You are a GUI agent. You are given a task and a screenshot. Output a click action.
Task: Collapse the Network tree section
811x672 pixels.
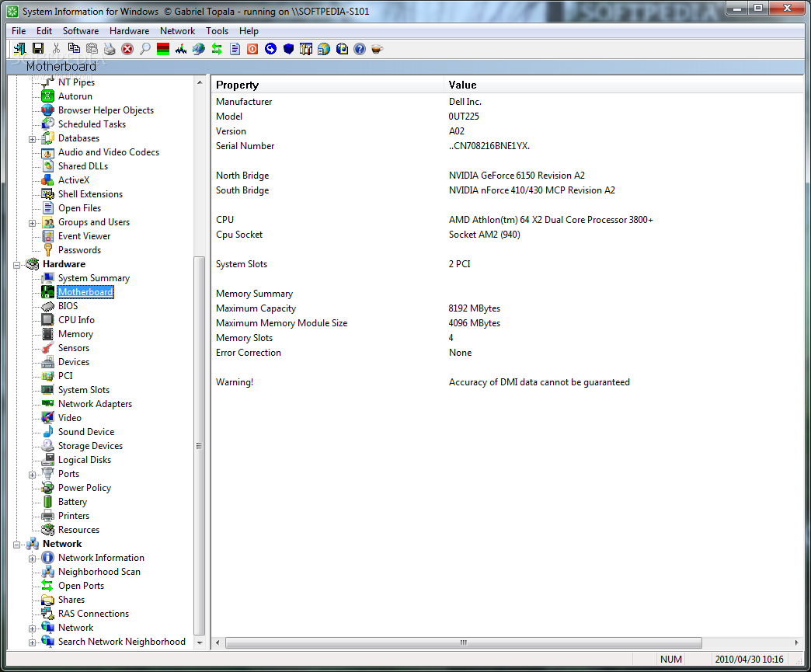coord(16,545)
